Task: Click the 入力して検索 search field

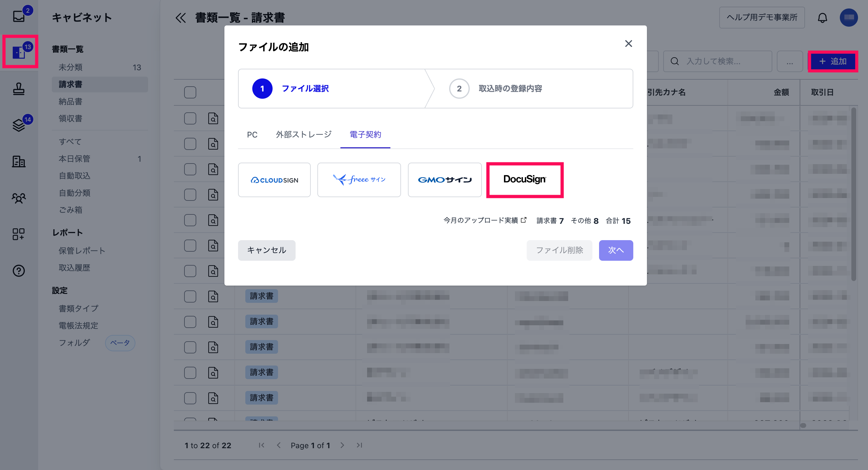Action: point(717,61)
